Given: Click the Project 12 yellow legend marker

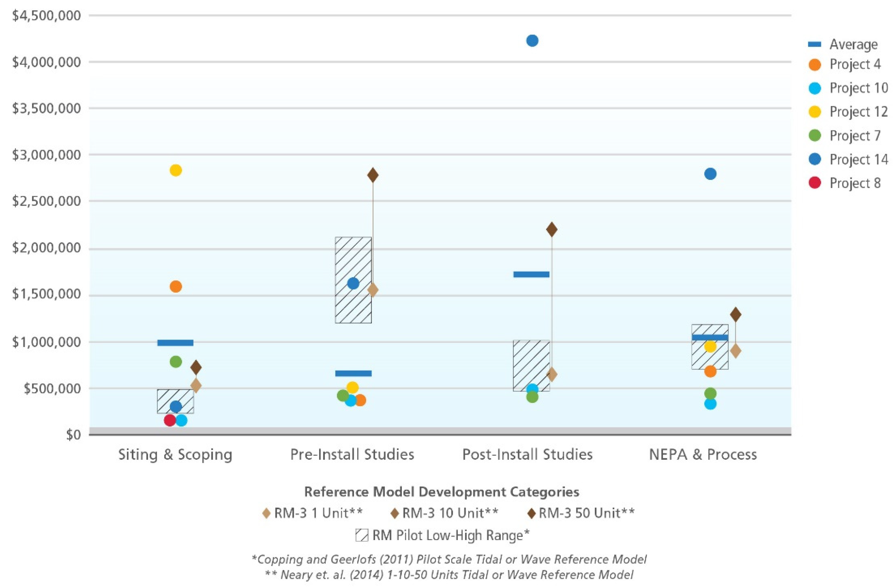Looking at the screenshot, I should point(815,112).
